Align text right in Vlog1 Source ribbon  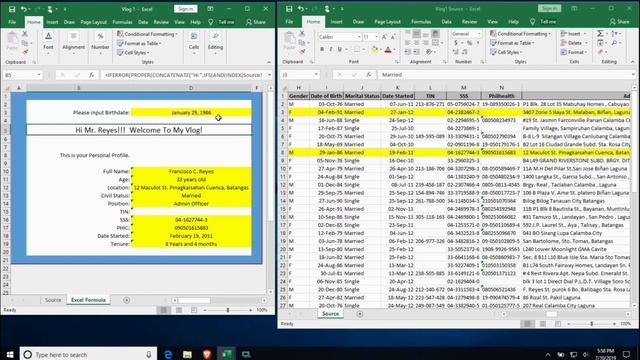point(426,43)
